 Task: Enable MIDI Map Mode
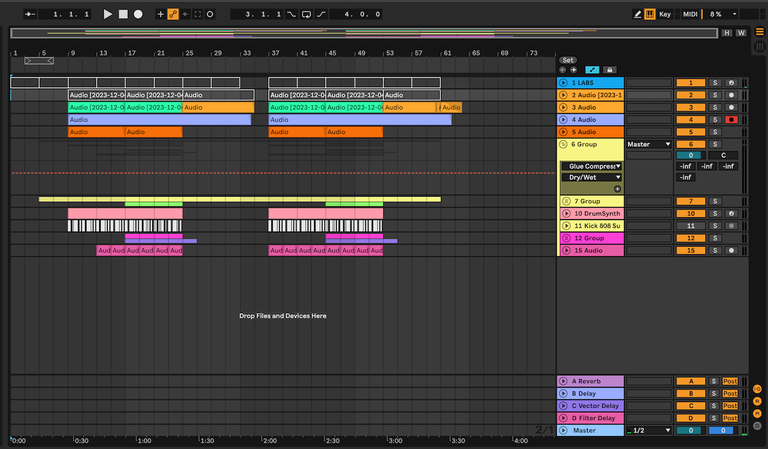click(x=690, y=14)
